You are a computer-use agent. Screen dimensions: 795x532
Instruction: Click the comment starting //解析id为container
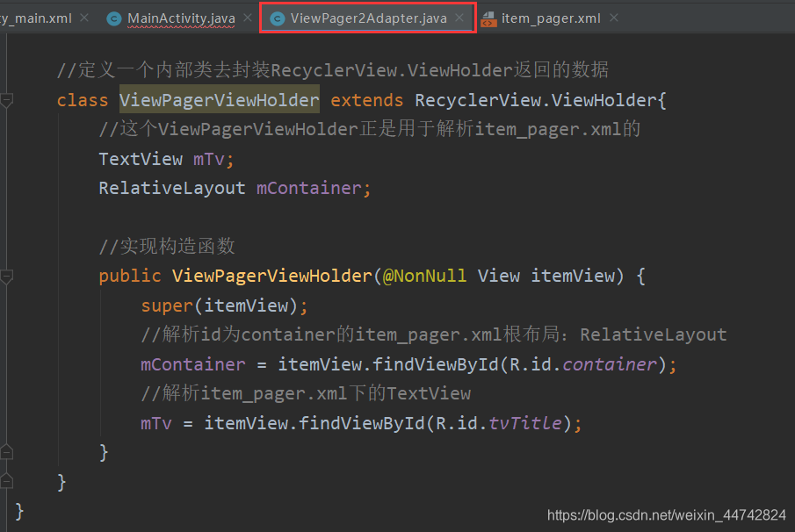click(x=433, y=334)
